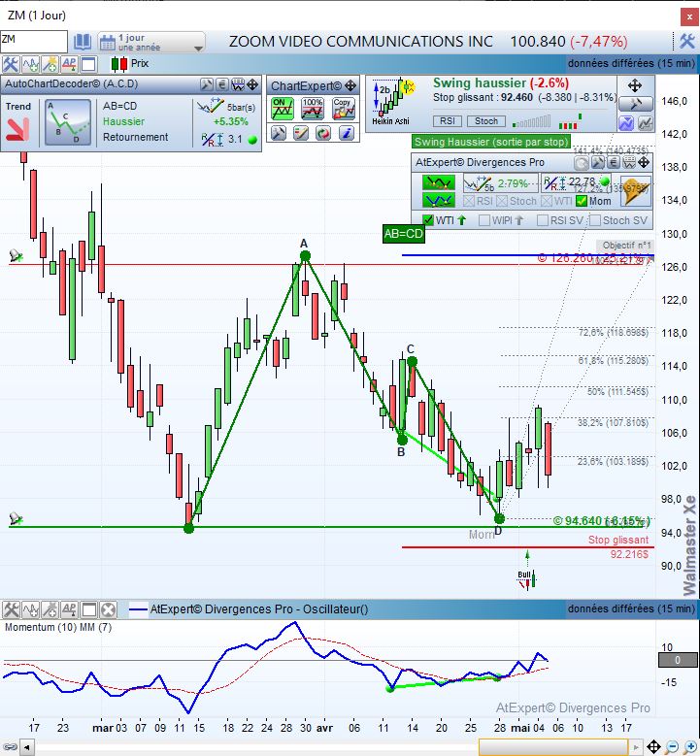Click the chart table icon in AutoChartDecoder header

(x=238, y=84)
